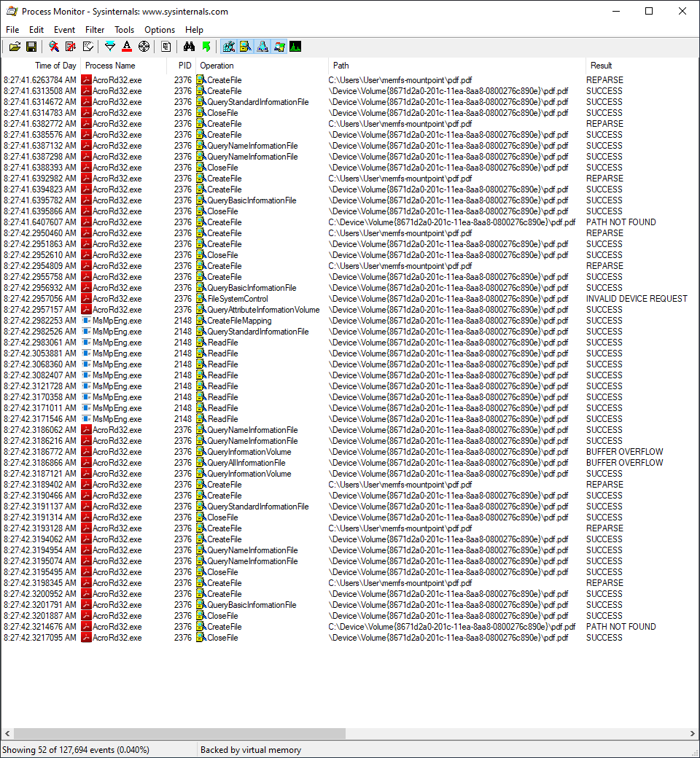Open a saved log with the Open icon

15,46
